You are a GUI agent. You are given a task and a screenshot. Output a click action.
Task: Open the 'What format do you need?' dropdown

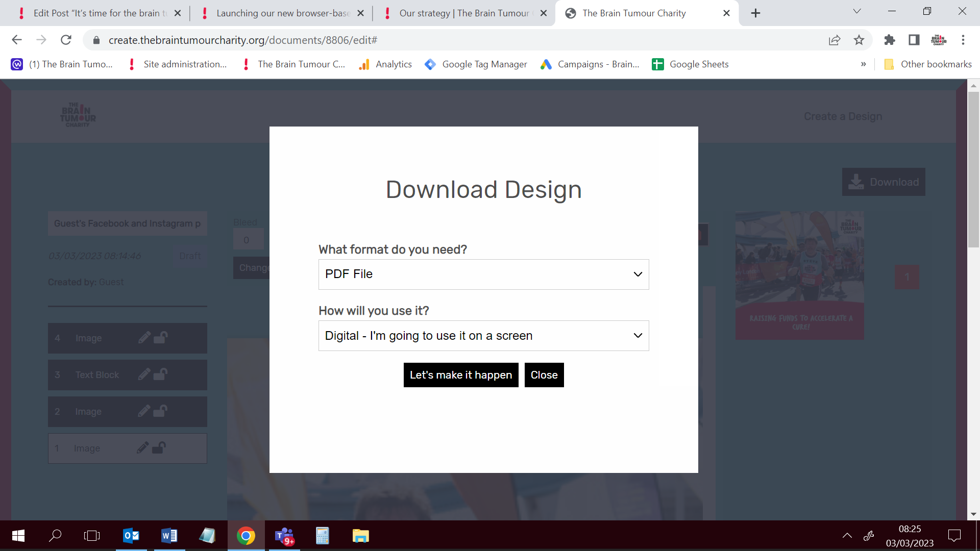tap(483, 274)
